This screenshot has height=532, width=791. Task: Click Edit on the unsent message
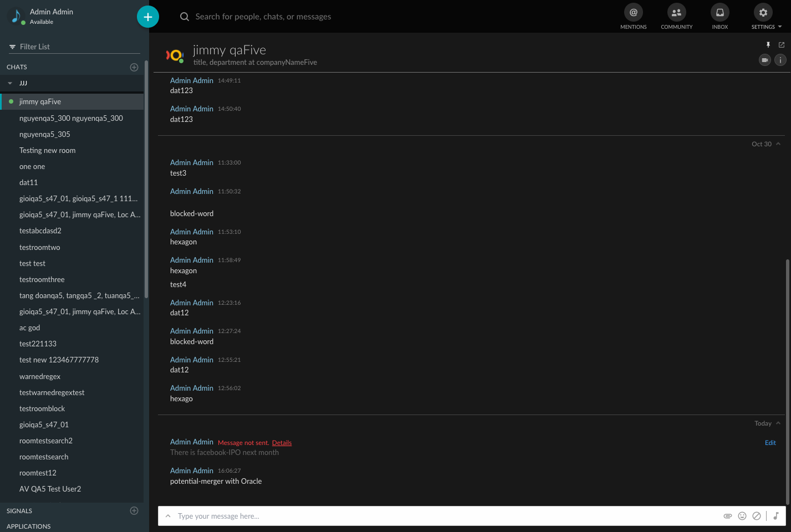[x=770, y=443]
